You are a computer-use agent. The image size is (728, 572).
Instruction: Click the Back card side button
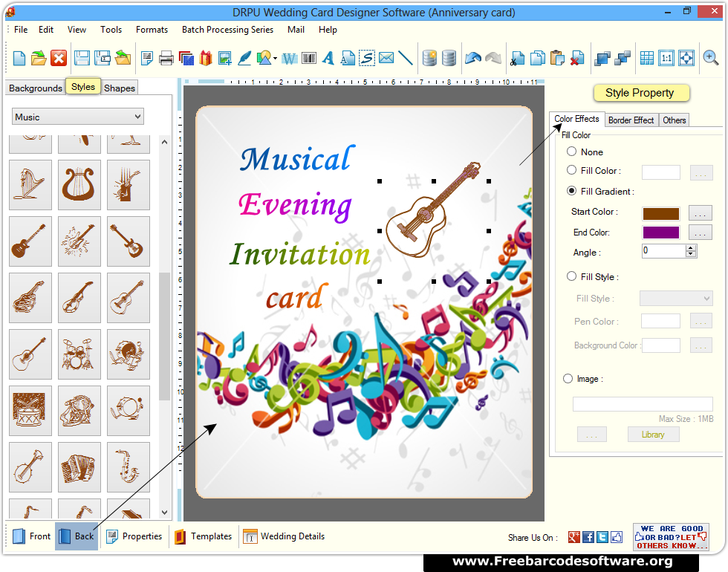(x=77, y=536)
